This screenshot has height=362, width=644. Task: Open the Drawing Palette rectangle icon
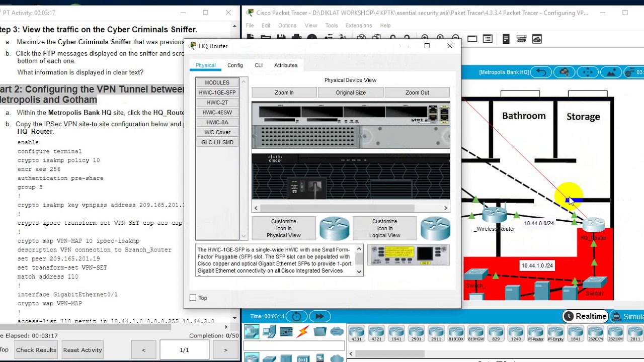coord(472,39)
